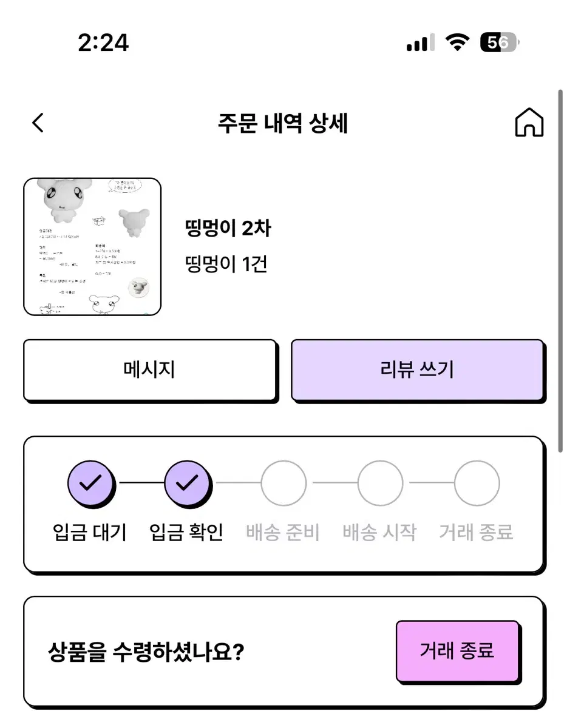The image size is (567, 728).
Task: Select the empty 배송 준비 step circle
Action: coord(283,484)
